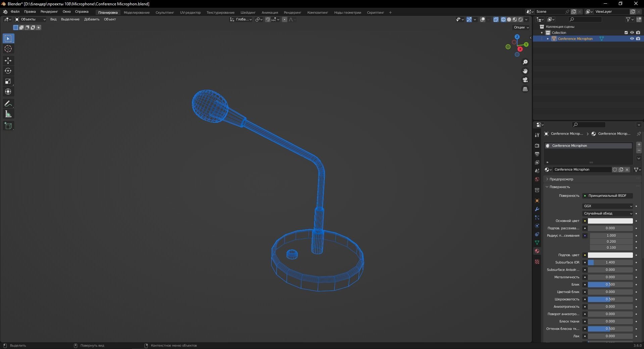Toggle proportional editing in header
Image resolution: width=644 pixels, height=349 pixels.
(285, 19)
